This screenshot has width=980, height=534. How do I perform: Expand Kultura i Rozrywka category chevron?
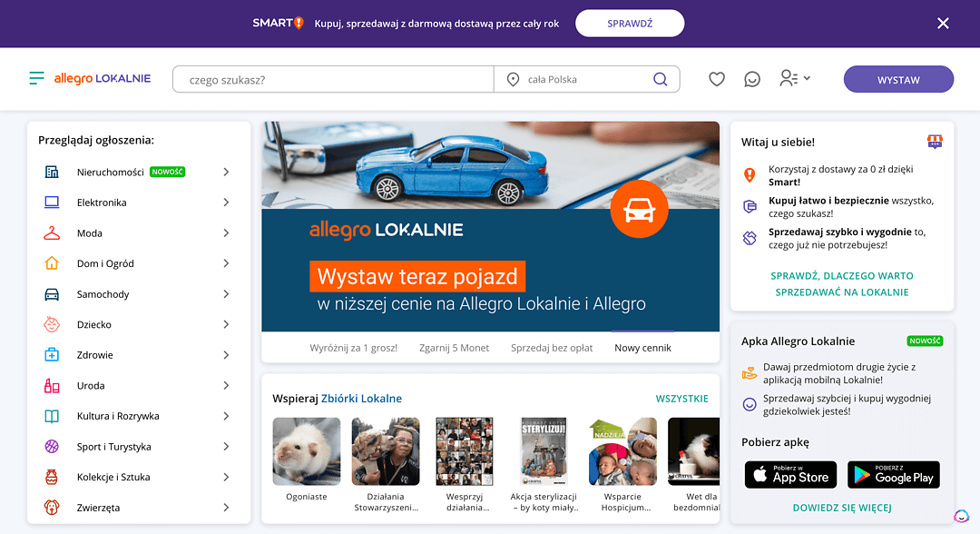tap(226, 416)
